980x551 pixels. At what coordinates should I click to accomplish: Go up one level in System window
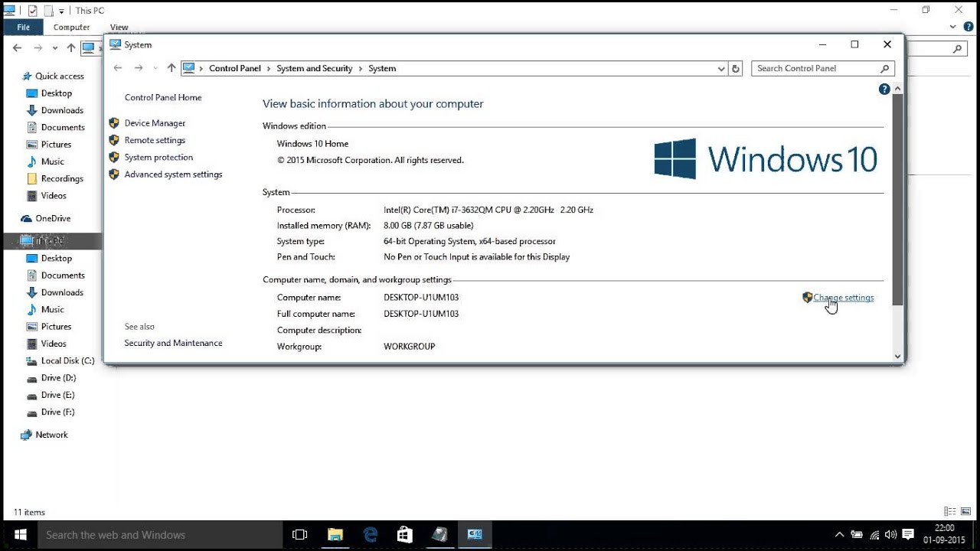click(x=171, y=68)
